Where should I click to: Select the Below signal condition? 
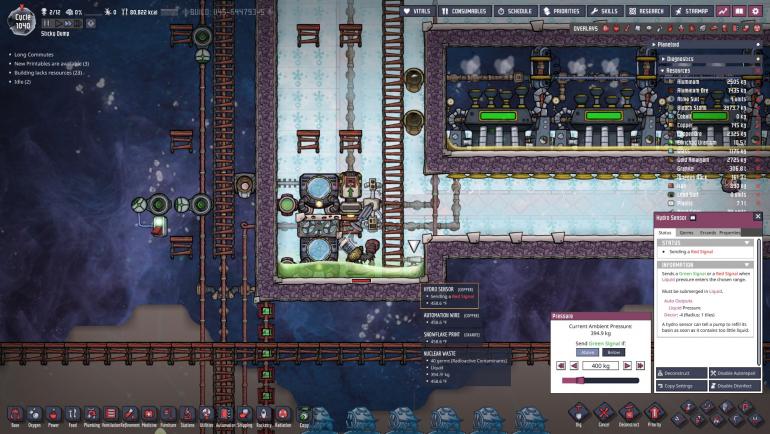tap(614, 352)
